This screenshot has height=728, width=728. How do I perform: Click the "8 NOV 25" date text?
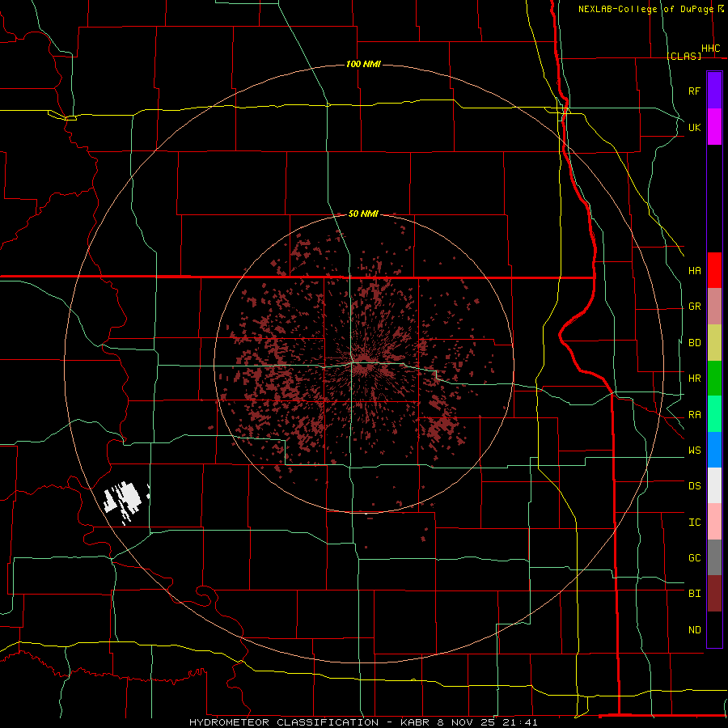point(466,722)
